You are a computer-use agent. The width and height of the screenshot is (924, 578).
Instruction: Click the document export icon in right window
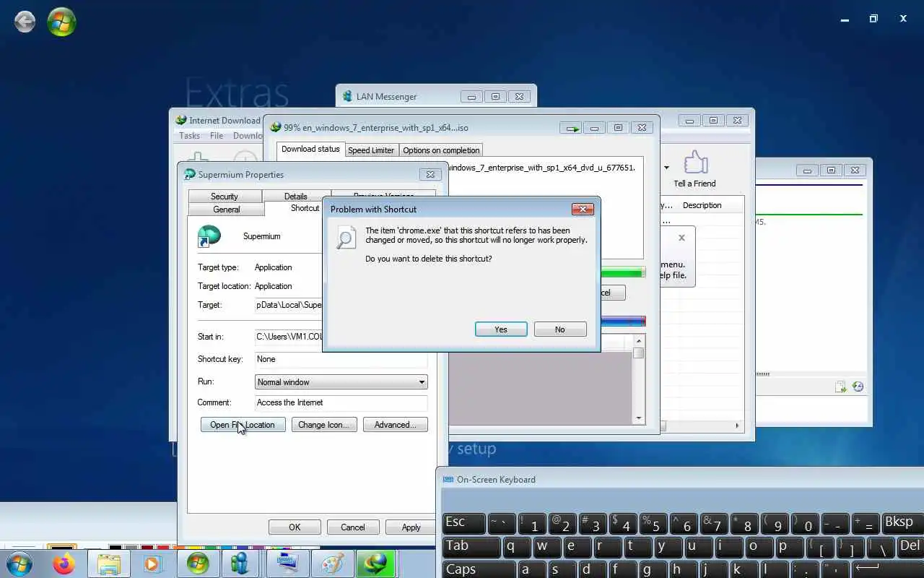pos(841,387)
